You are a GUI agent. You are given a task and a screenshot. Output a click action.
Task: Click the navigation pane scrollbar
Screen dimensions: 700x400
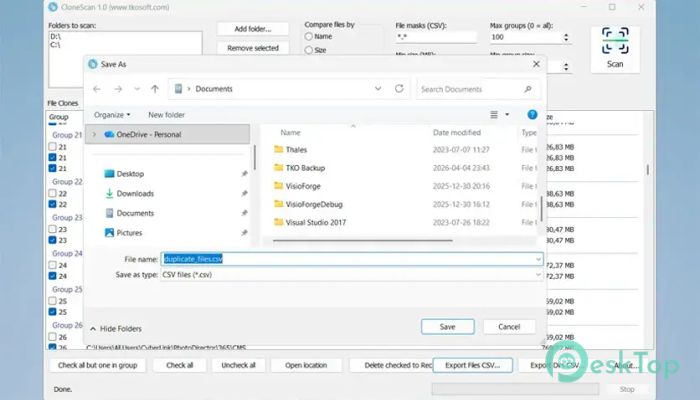tap(254, 157)
